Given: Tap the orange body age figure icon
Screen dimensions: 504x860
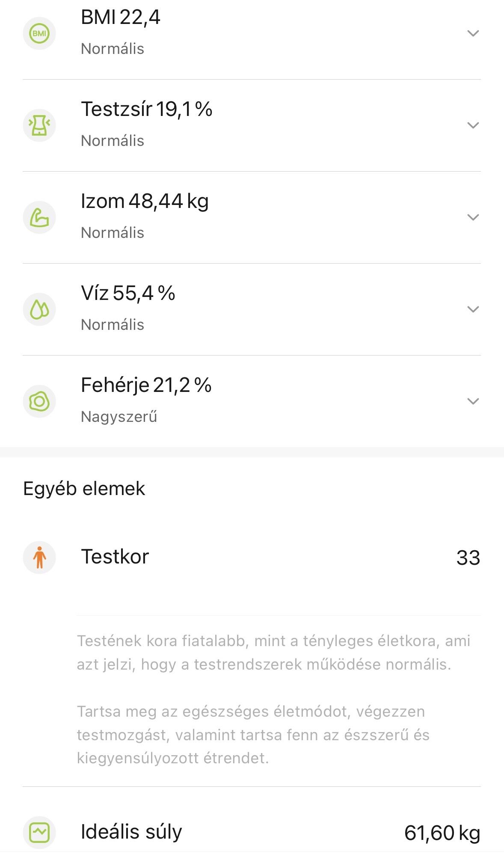Looking at the screenshot, I should pos(39,558).
